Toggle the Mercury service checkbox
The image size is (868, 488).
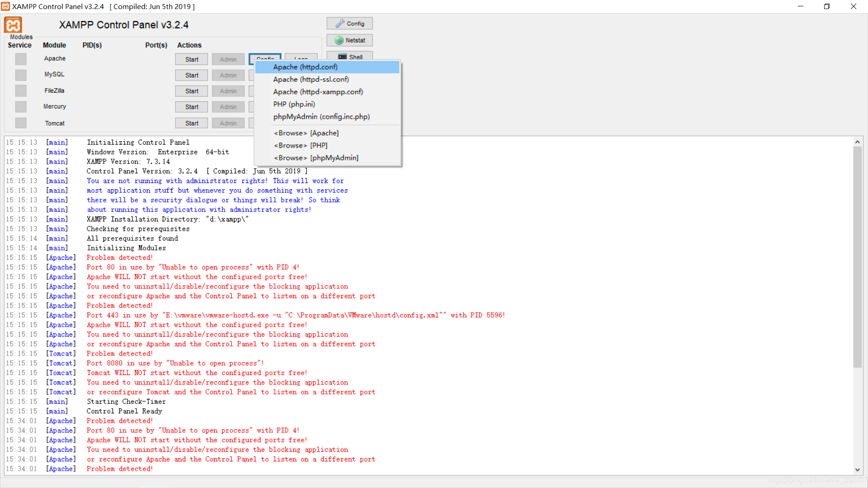pyautogui.click(x=21, y=107)
